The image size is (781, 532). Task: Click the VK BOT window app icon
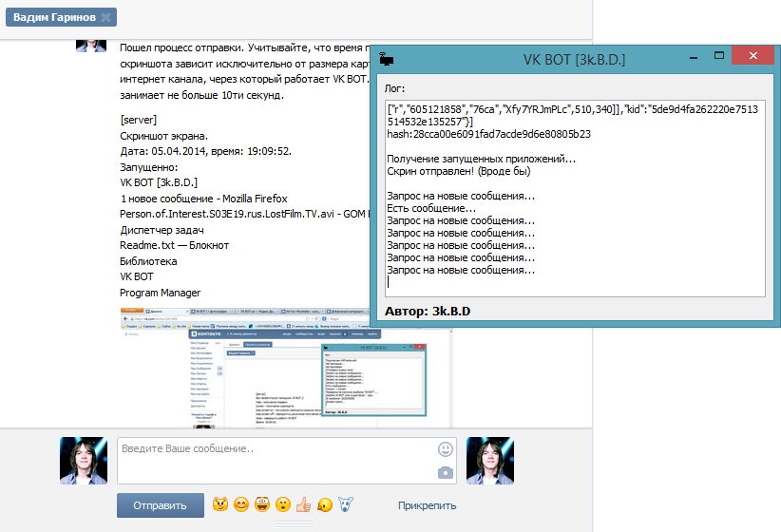pos(386,59)
